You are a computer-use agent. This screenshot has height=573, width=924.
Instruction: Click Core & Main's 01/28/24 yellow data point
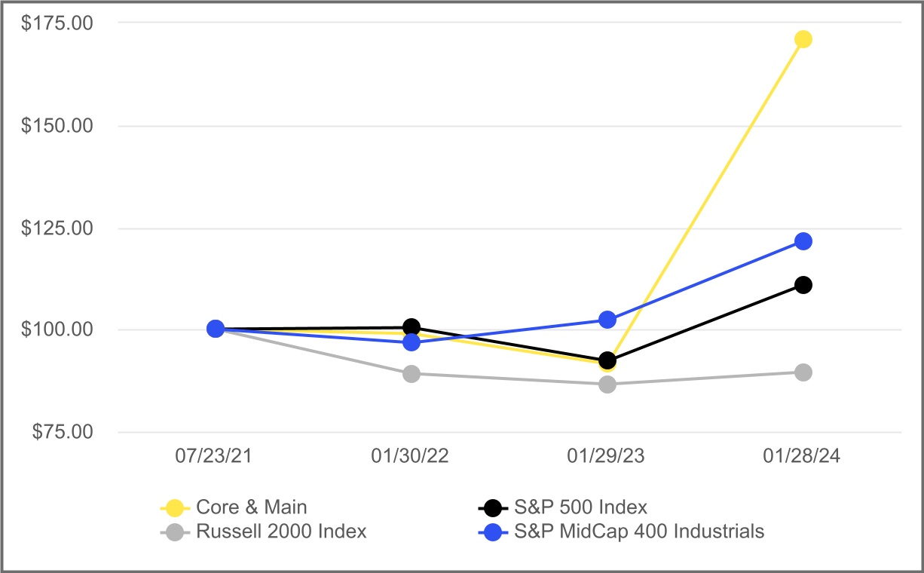click(x=803, y=39)
